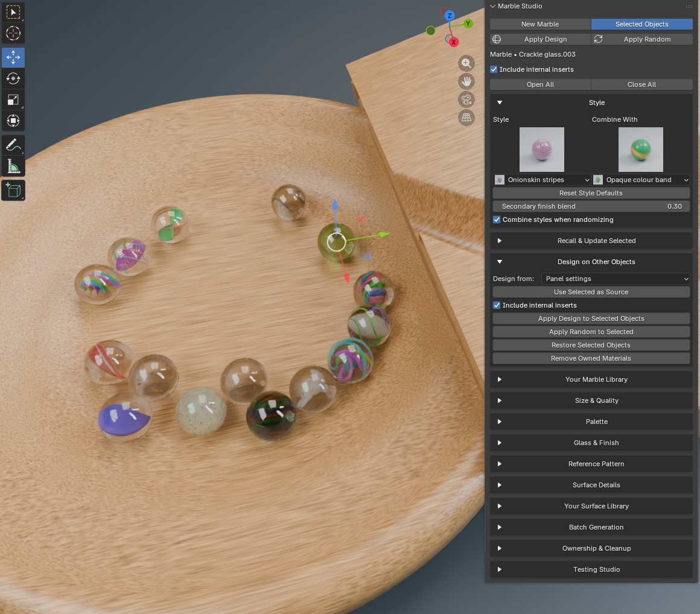Select the Measure tool
This screenshot has height=614, width=700.
click(13, 166)
